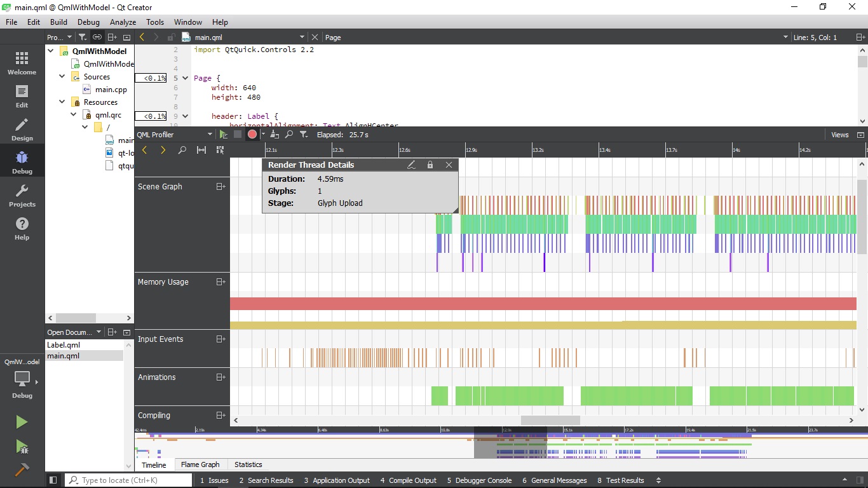Collapse the Sources folder in the project tree

click(x=62, y=77)
